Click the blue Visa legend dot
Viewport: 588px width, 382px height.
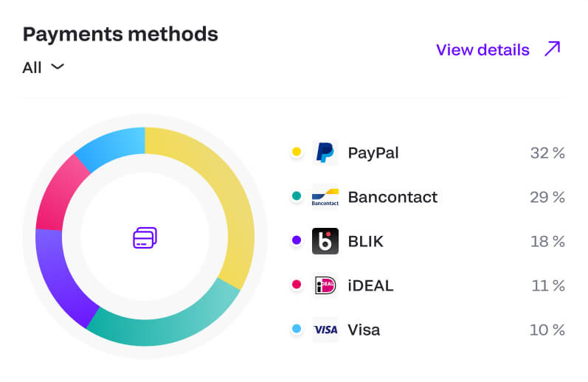click(x=297, y=329)
